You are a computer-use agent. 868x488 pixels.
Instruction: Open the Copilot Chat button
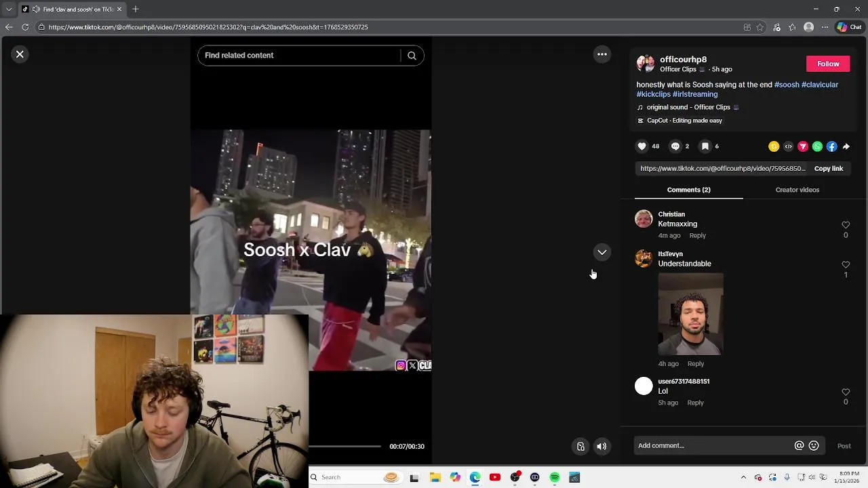pos(850,27)
